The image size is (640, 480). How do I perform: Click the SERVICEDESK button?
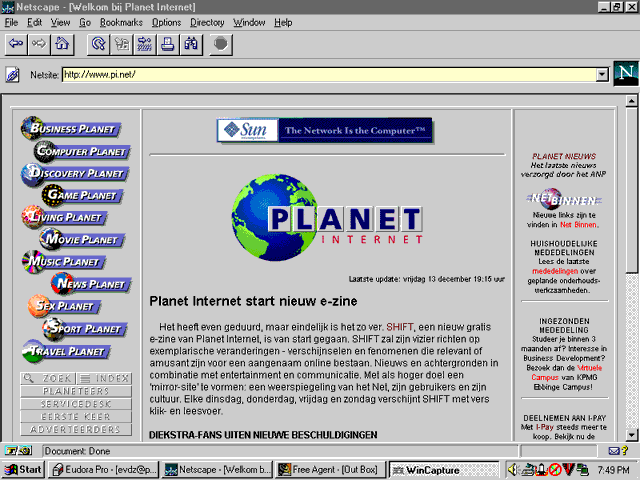76,404
